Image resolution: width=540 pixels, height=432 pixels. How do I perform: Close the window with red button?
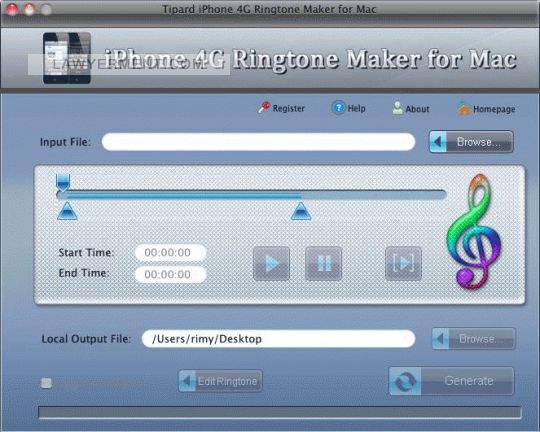(12, 9)
